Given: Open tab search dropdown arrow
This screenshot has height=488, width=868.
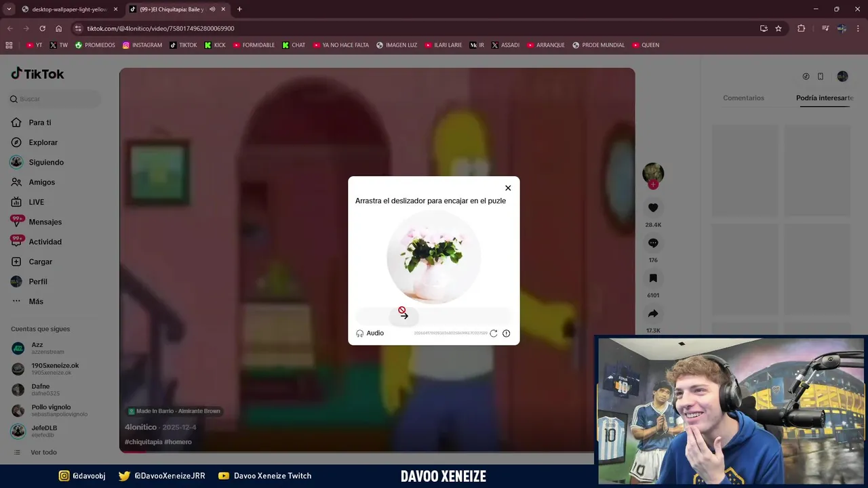Looking at the screenshot, I should point(8,9).
